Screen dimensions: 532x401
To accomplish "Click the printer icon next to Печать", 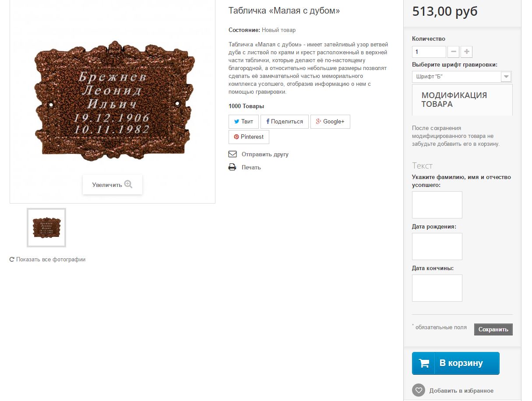I will click(x=233, y=167).
